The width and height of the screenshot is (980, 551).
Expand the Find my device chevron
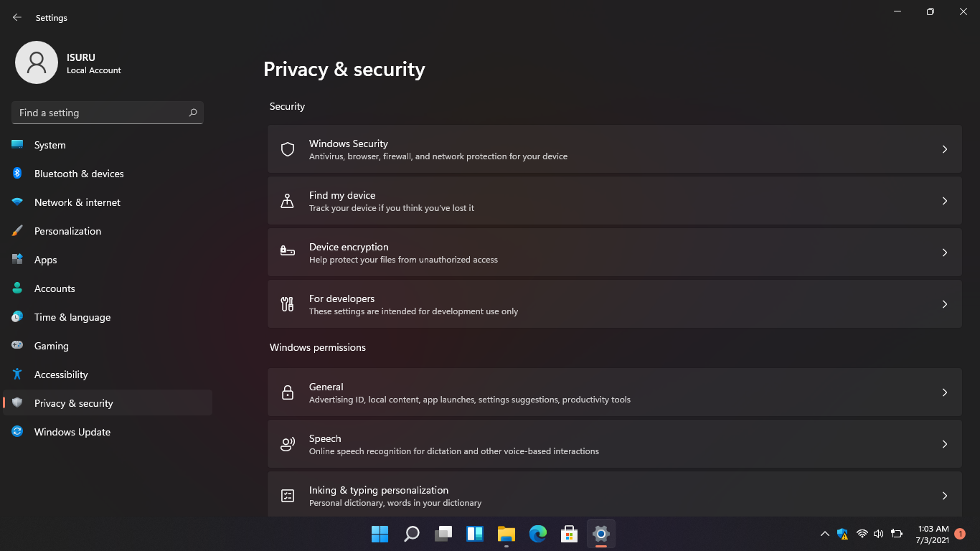pyautogui.click(x=945, y=201)
